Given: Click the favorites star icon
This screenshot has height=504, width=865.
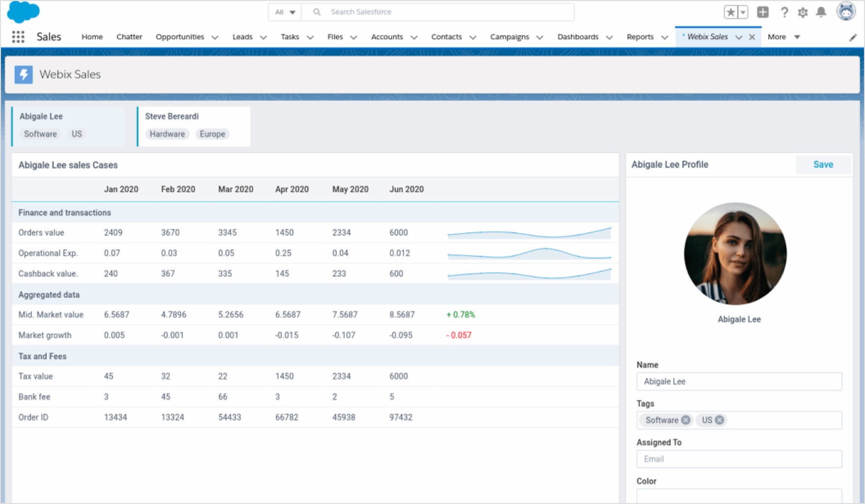Looking at the screenshot, I should 731,12.
